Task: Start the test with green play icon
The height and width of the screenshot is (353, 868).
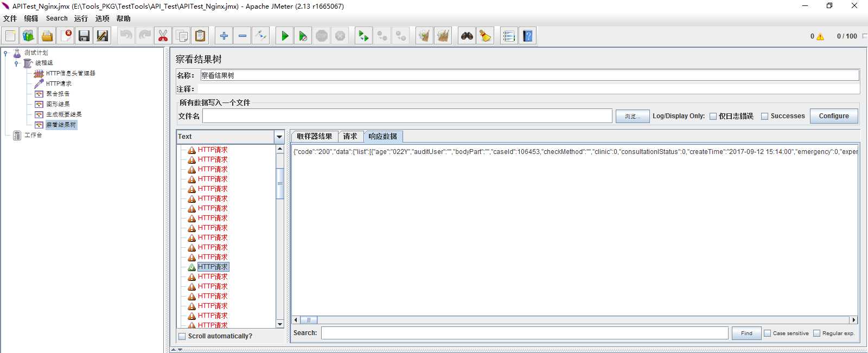Action: coord(284,36)
